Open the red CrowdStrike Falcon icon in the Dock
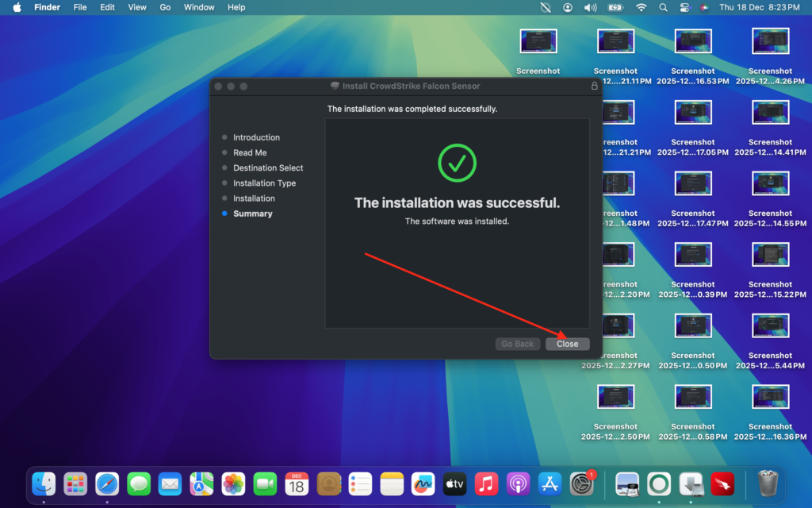This screenshot has width=812, height=508. pos(722,484)
